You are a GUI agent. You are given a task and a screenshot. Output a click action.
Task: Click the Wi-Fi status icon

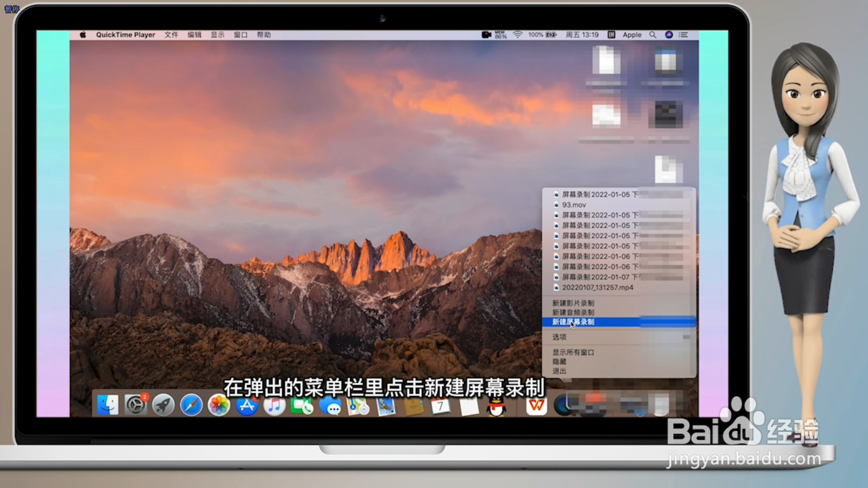coord(518,35)
